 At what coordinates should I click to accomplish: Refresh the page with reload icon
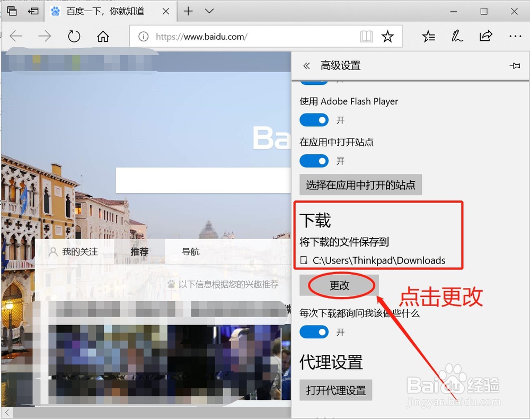(x=74, y=36)
